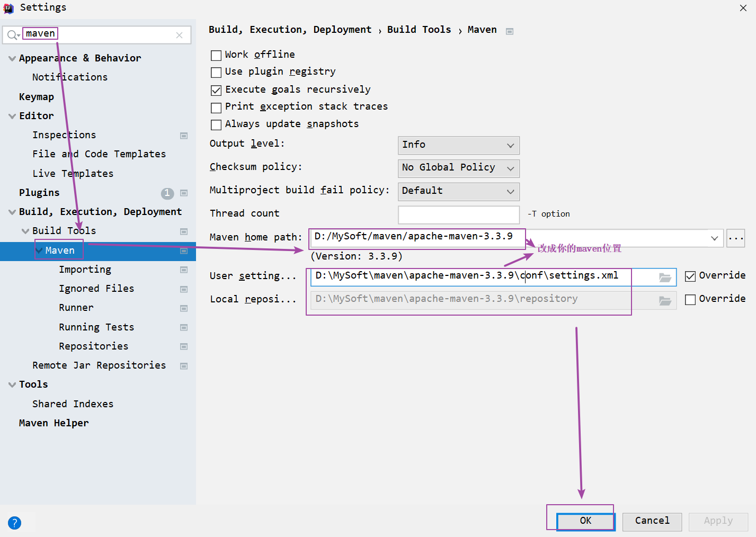Select Shared Indexes under Tools

click(73, 404)
